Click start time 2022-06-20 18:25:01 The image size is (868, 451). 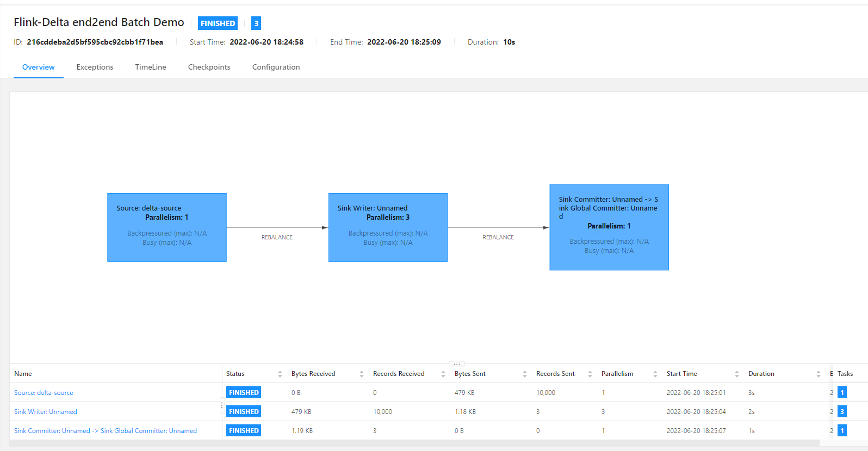pyautogui.click(x=696, y=393)
